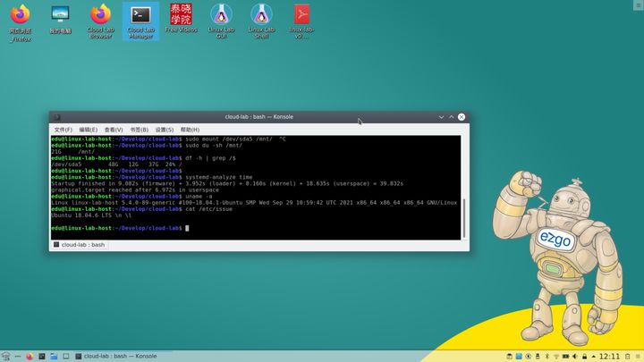
Task: Open the 文件(F) menu in Konsole
Action: point(63,130)
